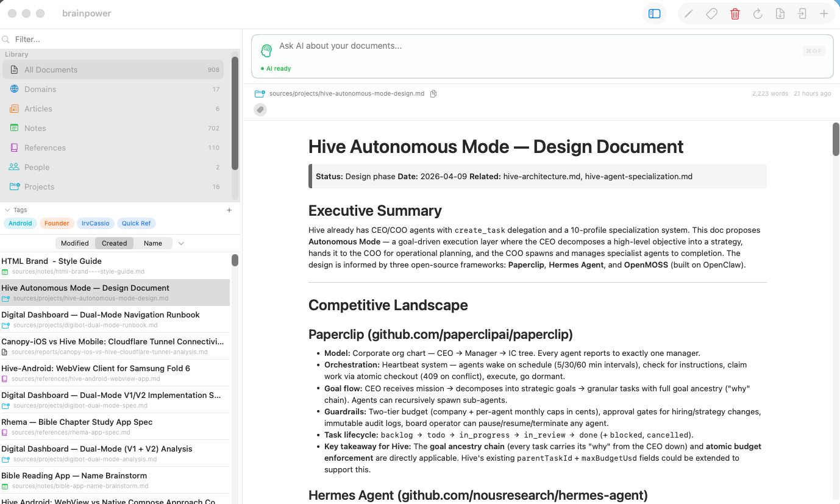The width and height of the screenshot is (840, 504).
Task: Select References in Library
Action: coord(113,147)
